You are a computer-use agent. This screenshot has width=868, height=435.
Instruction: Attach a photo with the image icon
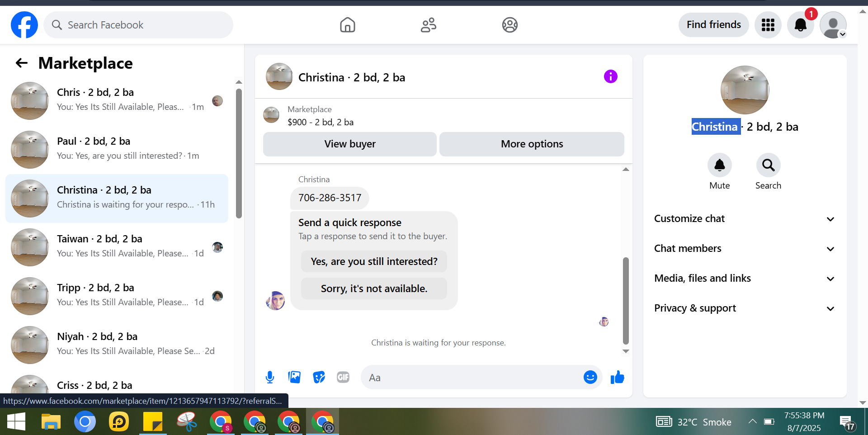coord(294,377)
